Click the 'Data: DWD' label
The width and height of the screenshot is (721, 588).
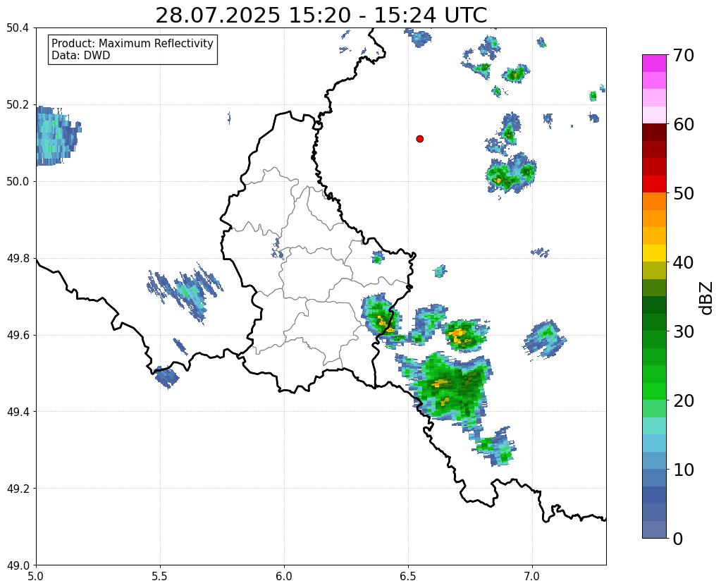coord(81,56)
